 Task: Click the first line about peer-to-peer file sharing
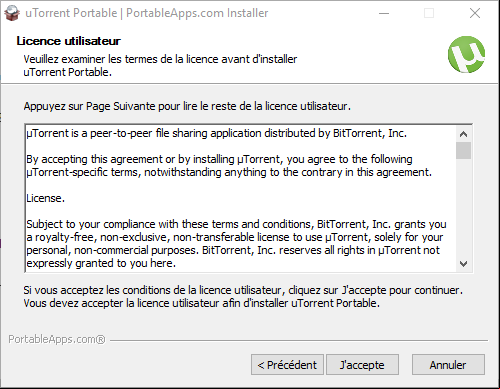(x=217, y=133)
